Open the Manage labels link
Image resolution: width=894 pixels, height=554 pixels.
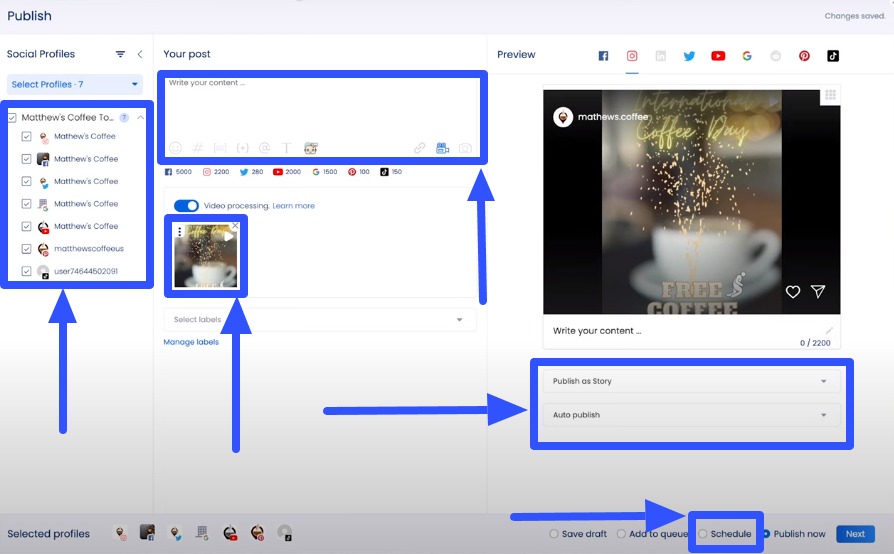tap(191, 342)
